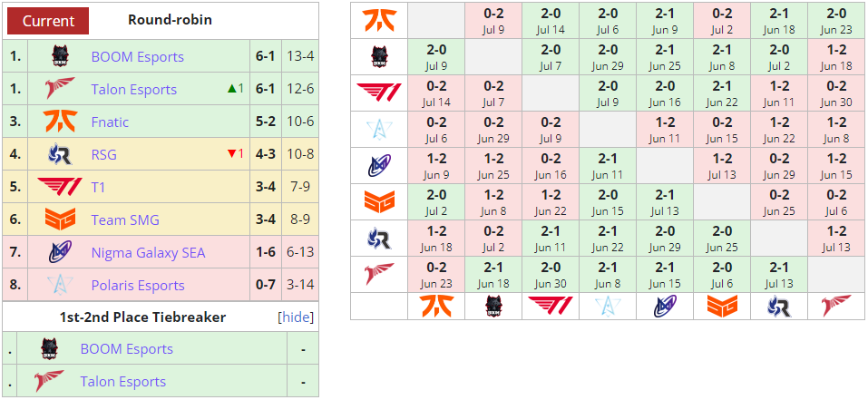The width and height of the screenshot is (868, 400).
Task: Click T1 logo in crosstable bottom row
Action: pos(550,307)
